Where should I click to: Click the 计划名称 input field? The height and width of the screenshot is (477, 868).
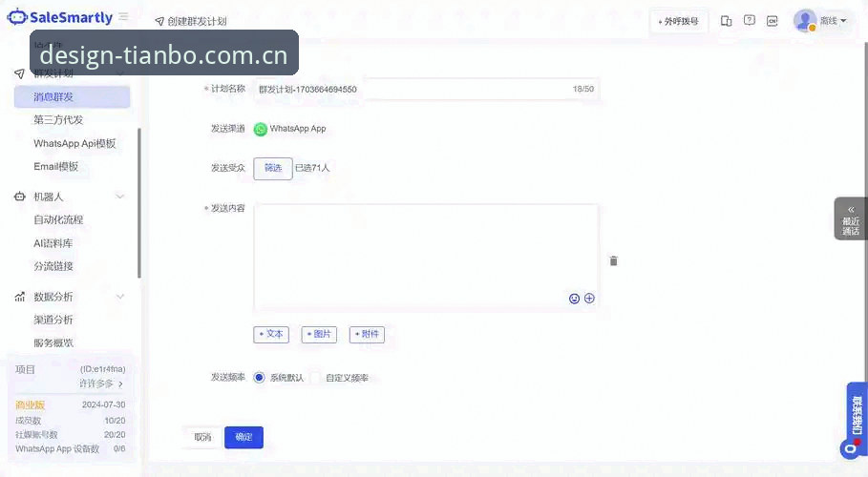click(426, 89)
